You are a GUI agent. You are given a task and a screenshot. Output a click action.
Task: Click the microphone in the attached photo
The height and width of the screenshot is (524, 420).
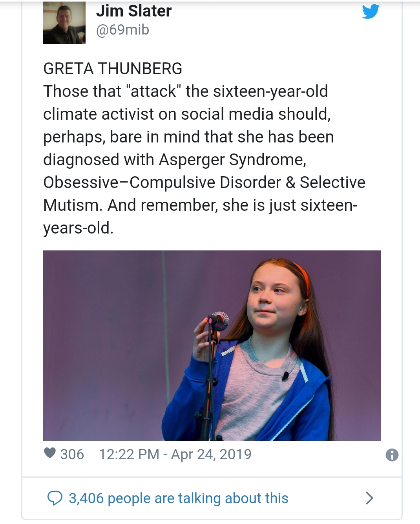tap(219, 320)
